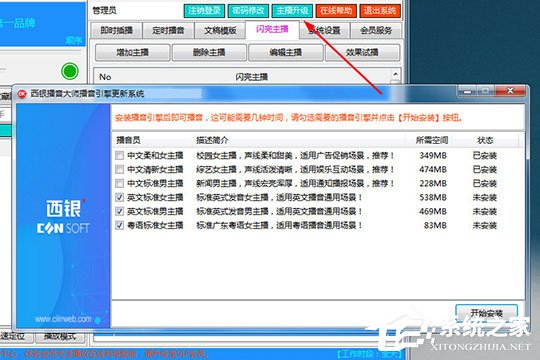Click the 注销登录 button in main window
The width and height of the screenshot is (540, 360).
pyautogui.click(x=204, y=11)
